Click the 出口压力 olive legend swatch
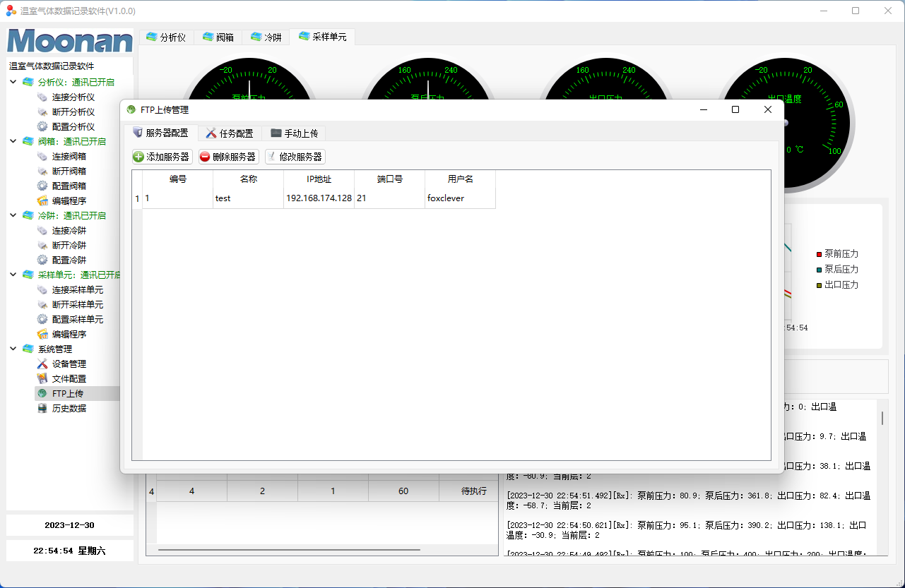The width and height of the screenshot is (905, 588). pos(819,285)
